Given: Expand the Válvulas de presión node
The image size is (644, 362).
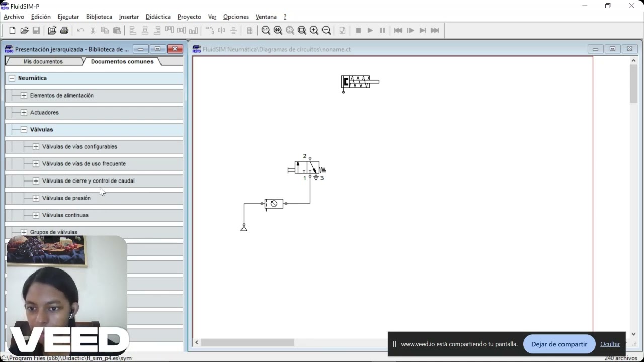Looking at the screenshot, I should point(36,198).
